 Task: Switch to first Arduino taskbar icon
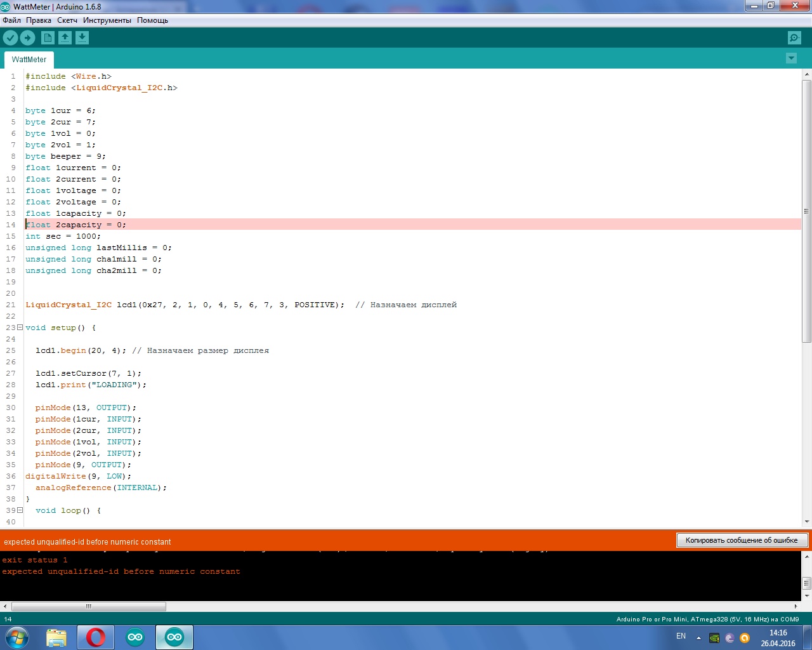[x=135, y=637]
